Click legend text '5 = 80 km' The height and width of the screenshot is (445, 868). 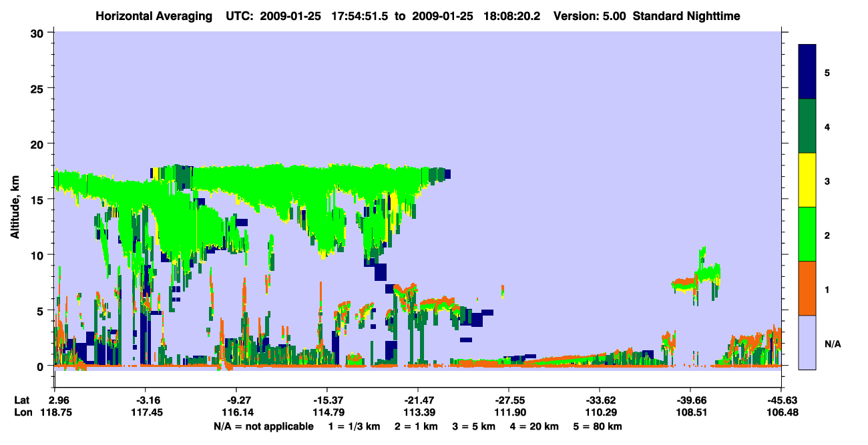[x=599, y=426]
